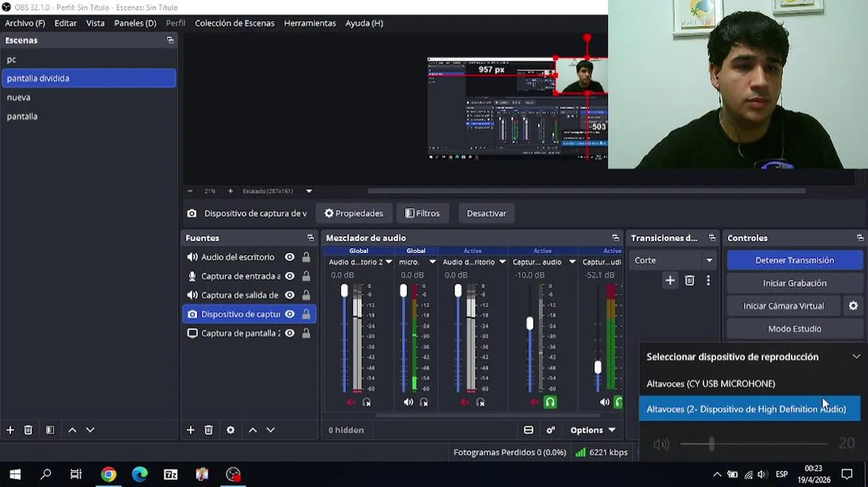The width and height of the screenshot is (868, 487).
Task: Move source up in Fuentes list
Action: click(x=253, y=430)
